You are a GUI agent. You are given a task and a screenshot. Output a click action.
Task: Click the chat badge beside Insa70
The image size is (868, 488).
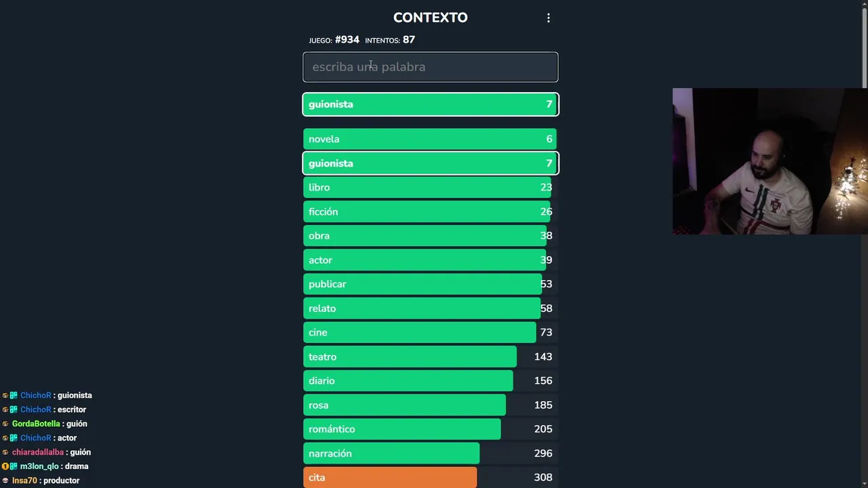(x=5, y=481)
